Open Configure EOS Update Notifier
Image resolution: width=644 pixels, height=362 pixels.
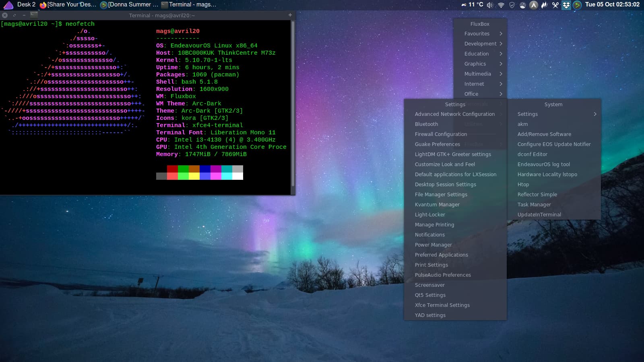pyautogui.click(x=554, y=144)
